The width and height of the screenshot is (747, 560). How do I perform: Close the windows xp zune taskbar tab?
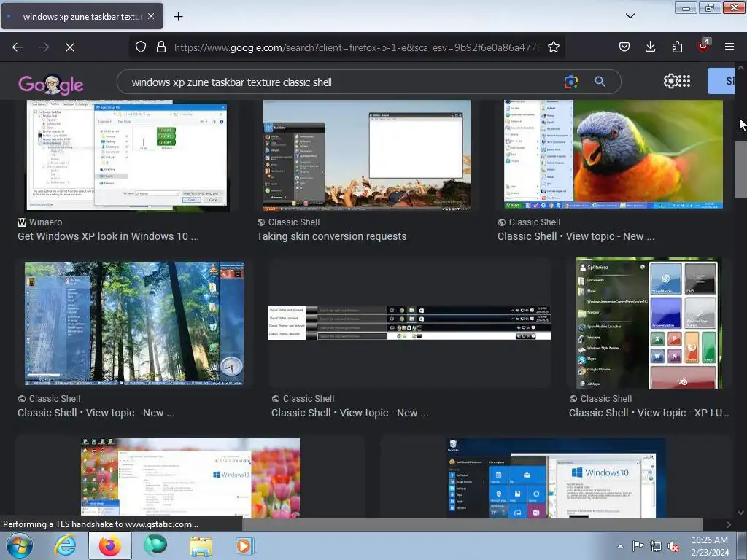pos(150,16)
